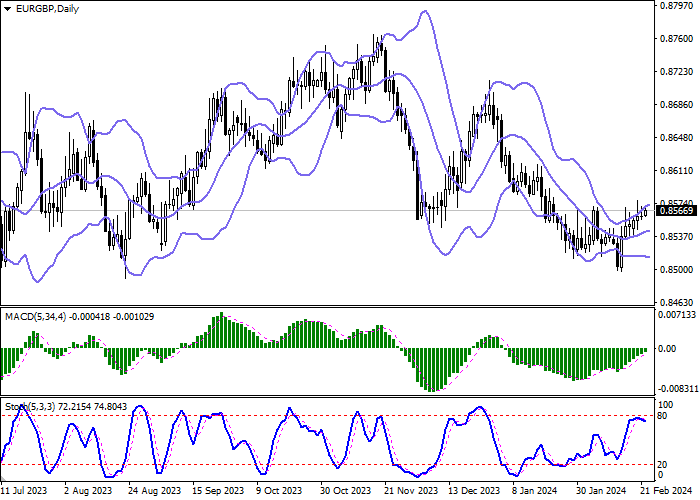This screenshot has width=700, height=500.
Task: Click the Stochastic 20 level label
Action: [662, 465]
